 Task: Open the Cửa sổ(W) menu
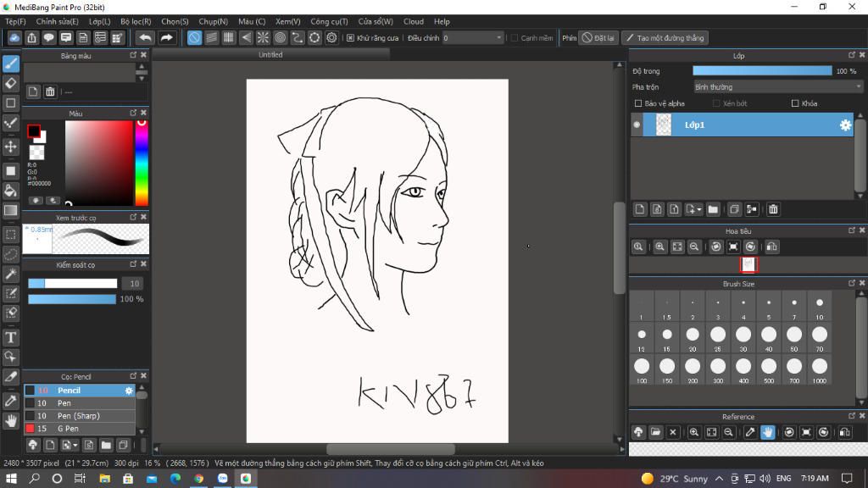(x=376, y=21)
